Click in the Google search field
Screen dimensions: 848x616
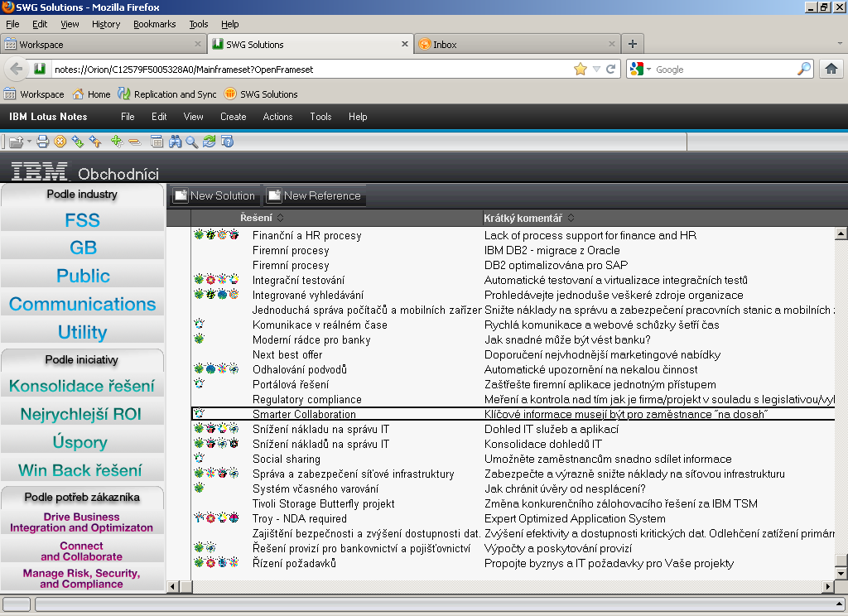(x=725, y=70)
